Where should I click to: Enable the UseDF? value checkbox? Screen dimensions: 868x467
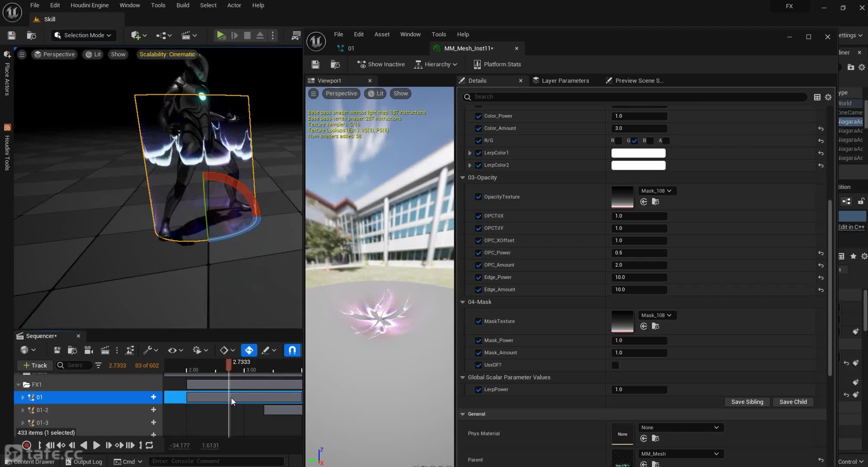pos(615,365)
